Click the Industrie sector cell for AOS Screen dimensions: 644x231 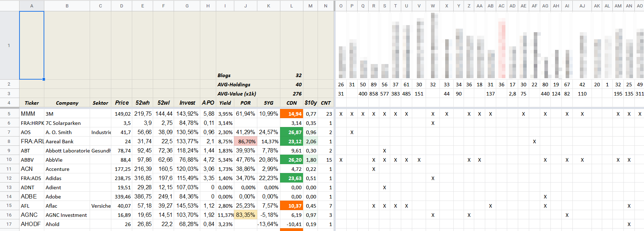(100, 132)
